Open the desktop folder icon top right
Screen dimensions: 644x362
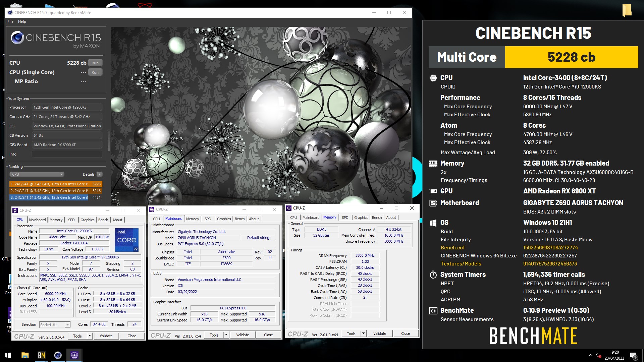tap(627, 10)
